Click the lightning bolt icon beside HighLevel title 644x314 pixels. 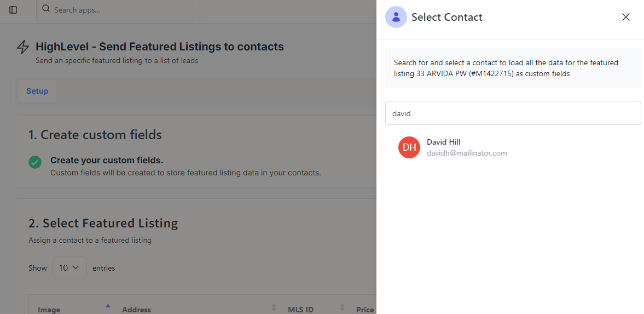click(x=23, y=47)
